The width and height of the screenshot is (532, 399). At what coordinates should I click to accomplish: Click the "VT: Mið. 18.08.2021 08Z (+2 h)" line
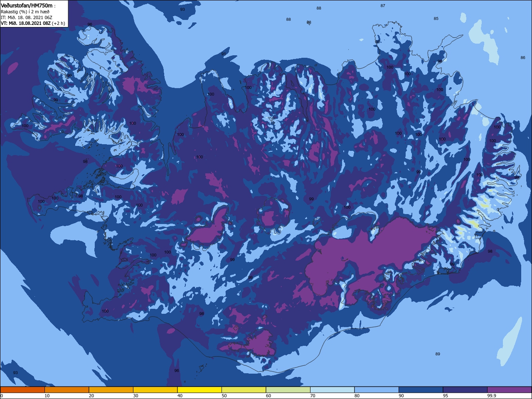33,23
